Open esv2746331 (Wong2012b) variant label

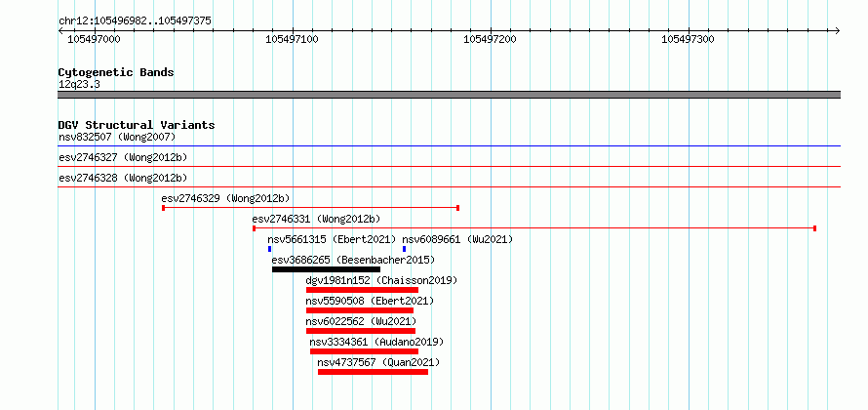click(x=316, y=219)
